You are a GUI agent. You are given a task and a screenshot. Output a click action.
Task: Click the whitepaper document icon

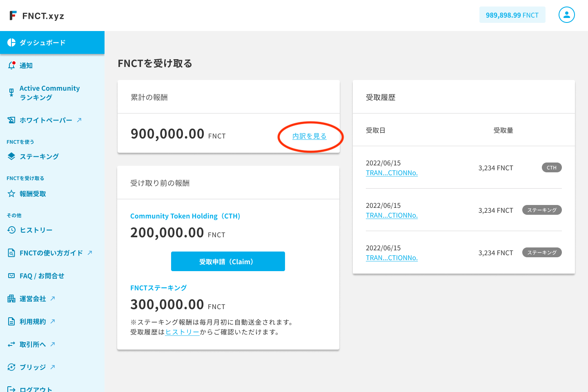(11, 120)
